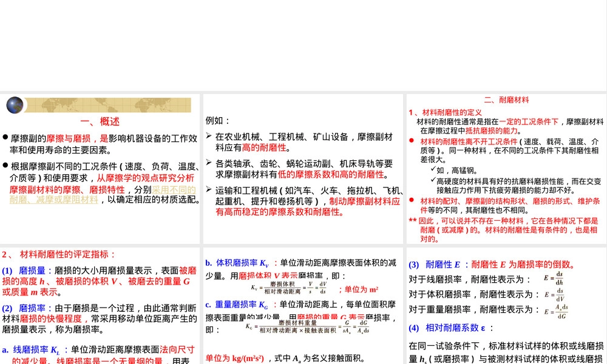Click the formula E = ds/dV
The height and width of the screenshot is (364, 607).
(554, 295)
